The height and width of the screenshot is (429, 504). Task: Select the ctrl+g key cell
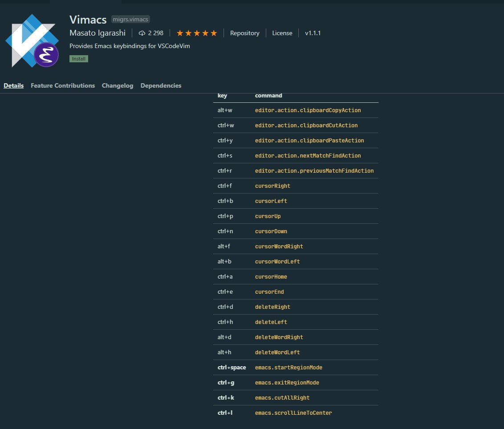coord(226,382)
